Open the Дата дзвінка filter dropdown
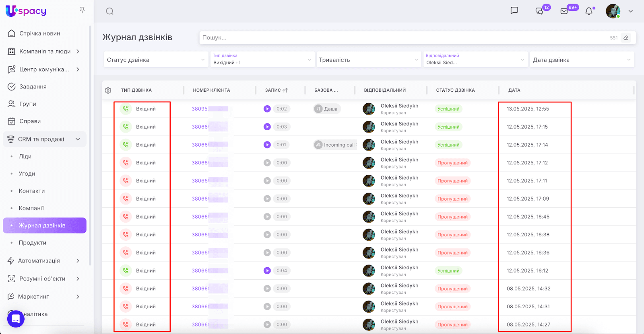 point(582,60)
